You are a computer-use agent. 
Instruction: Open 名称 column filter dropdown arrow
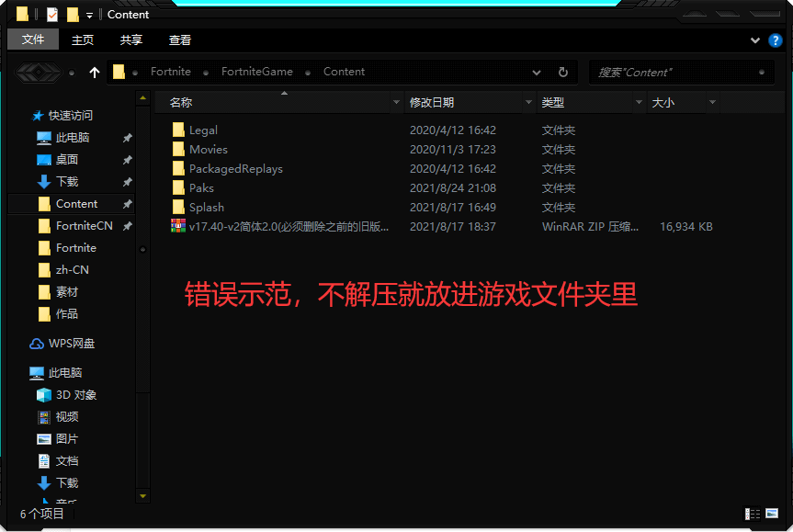397,103
